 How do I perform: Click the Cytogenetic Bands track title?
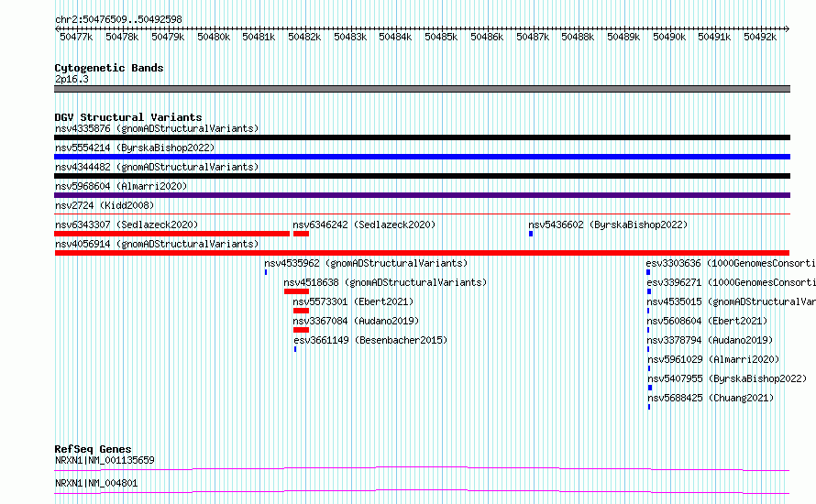click(109, 68)
